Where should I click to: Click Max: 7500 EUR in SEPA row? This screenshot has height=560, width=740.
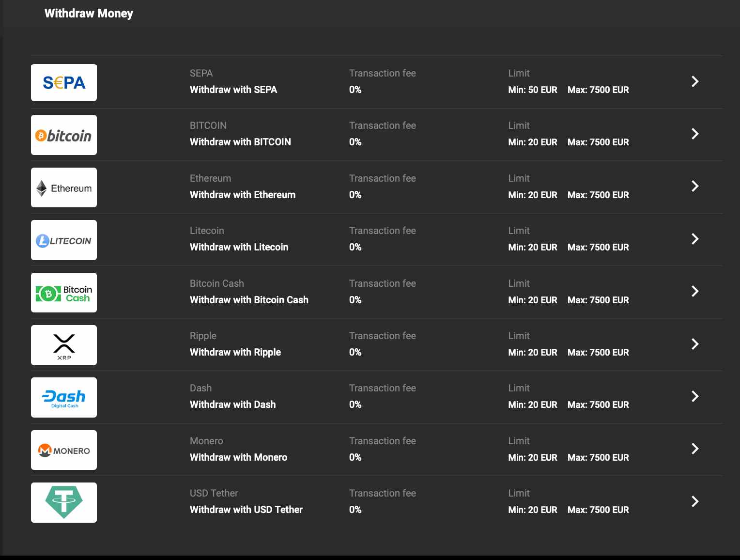pos(598,90)
